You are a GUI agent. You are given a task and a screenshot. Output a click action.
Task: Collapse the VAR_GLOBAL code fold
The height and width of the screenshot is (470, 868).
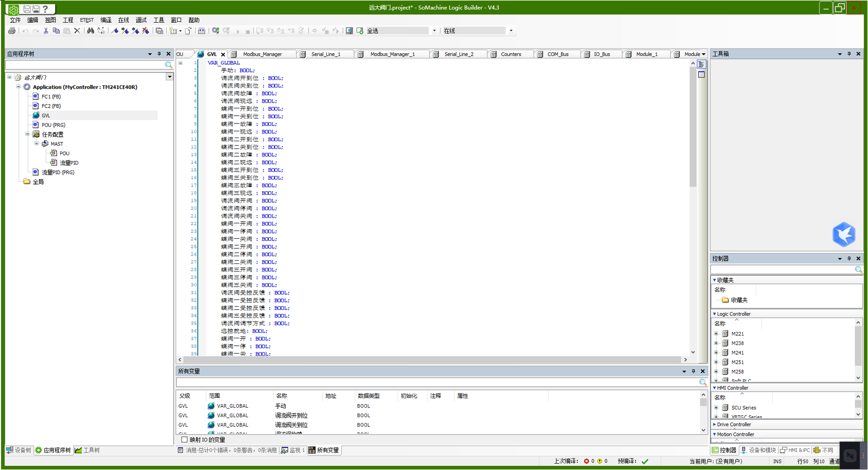(180, 63)
